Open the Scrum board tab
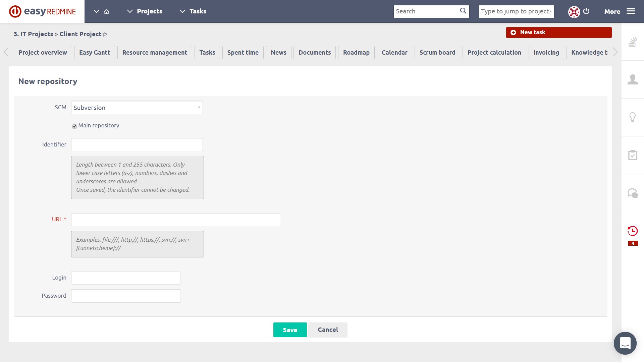Viewport: 644px width, 362px height. pos(437,53)
